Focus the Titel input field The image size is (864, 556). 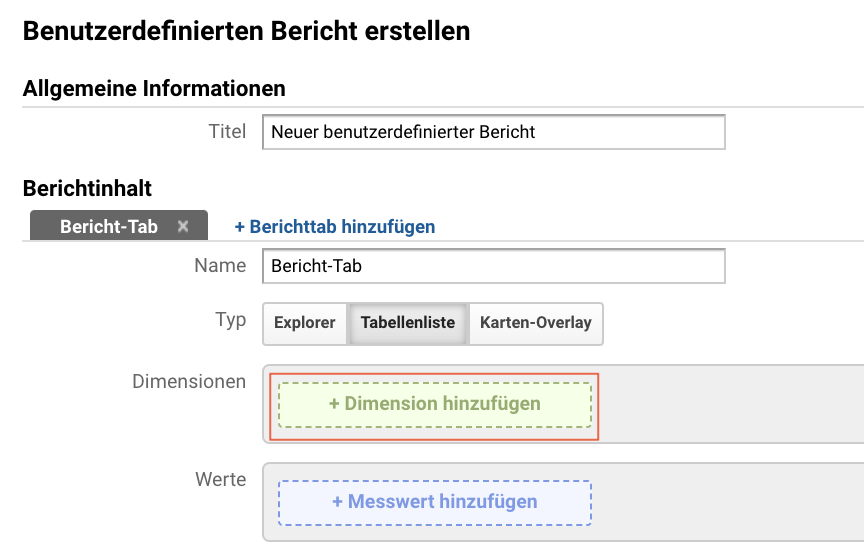[x=494, y=132]
